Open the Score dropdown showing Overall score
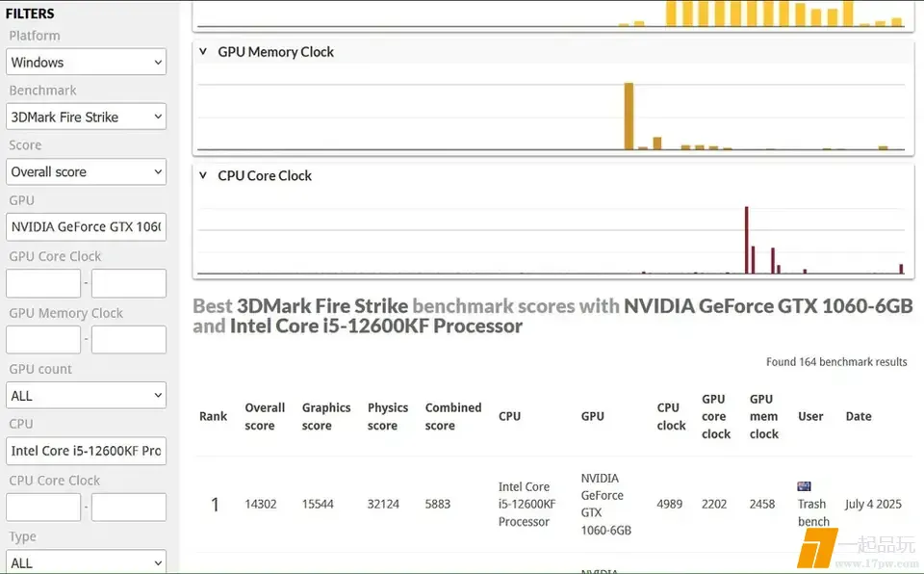 click(x=86, y=171)
